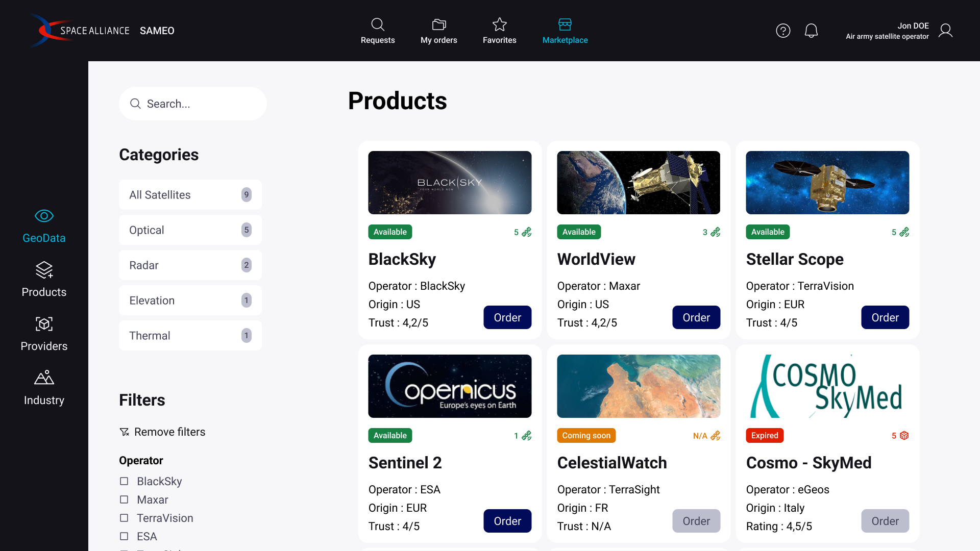
Task: Select the Products layers icon in sidebar
Action: (x=44, y=270)
